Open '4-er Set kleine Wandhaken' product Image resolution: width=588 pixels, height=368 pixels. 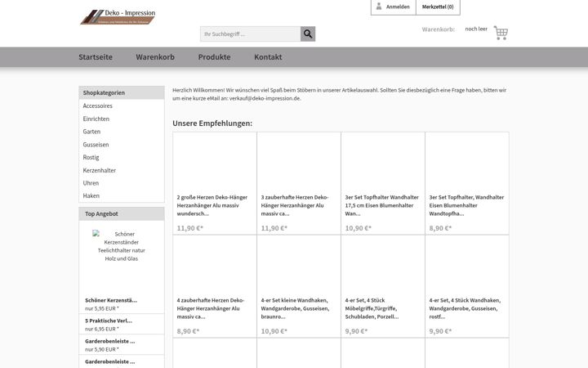coord(295,308)
